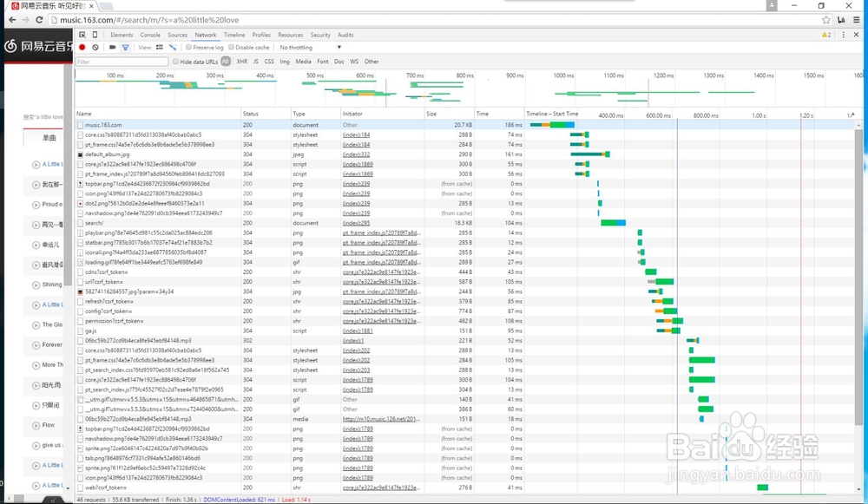Open the DevTools three-dot menu
This screenshot has height=504, width=868.
tap(843, 35)
